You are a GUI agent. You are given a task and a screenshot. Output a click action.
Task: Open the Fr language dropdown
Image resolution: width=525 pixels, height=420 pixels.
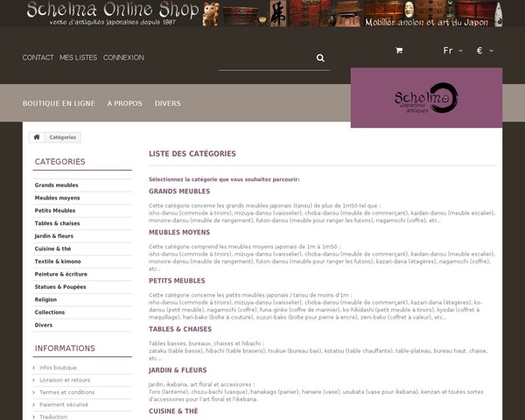[451, 51]
